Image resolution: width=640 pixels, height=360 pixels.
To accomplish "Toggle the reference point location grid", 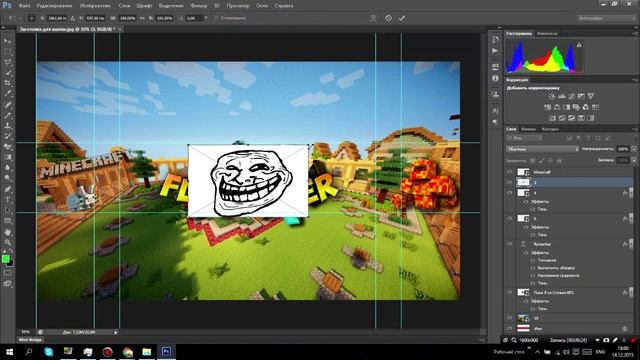I will [x=31, y=18].
